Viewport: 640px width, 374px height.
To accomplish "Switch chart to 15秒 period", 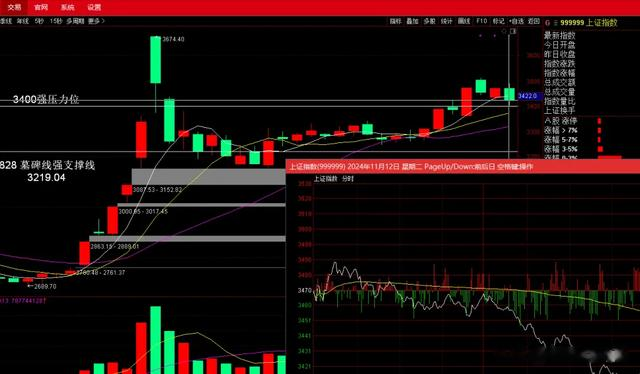I will coord(56,21).
